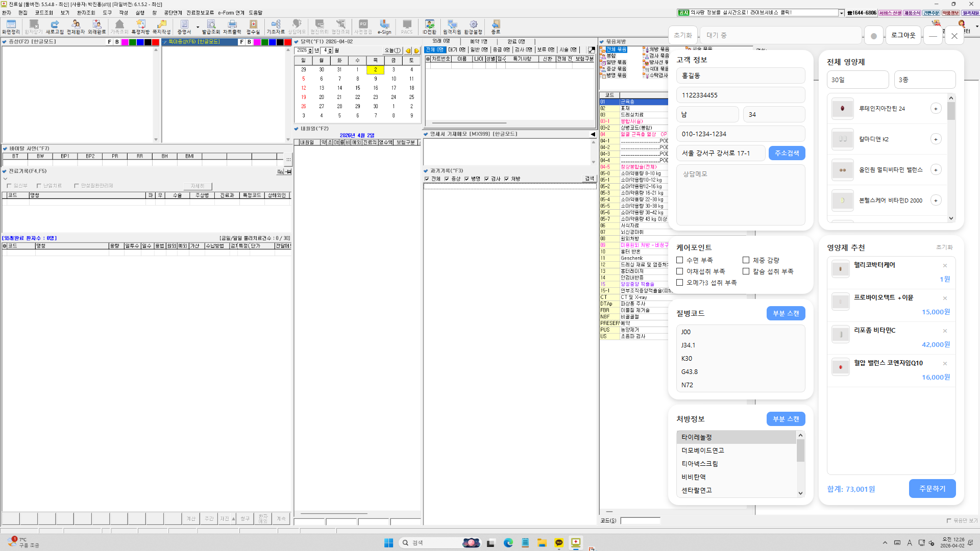Open the 코드조회 menu
Viewport: 980px width, 551px height.
(x=44, y=13)
